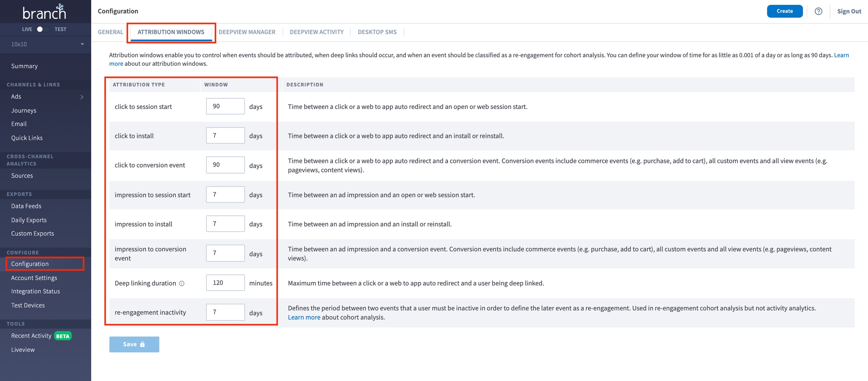
Task: Select the Desktop SMS tab
Action: (377, 32)
